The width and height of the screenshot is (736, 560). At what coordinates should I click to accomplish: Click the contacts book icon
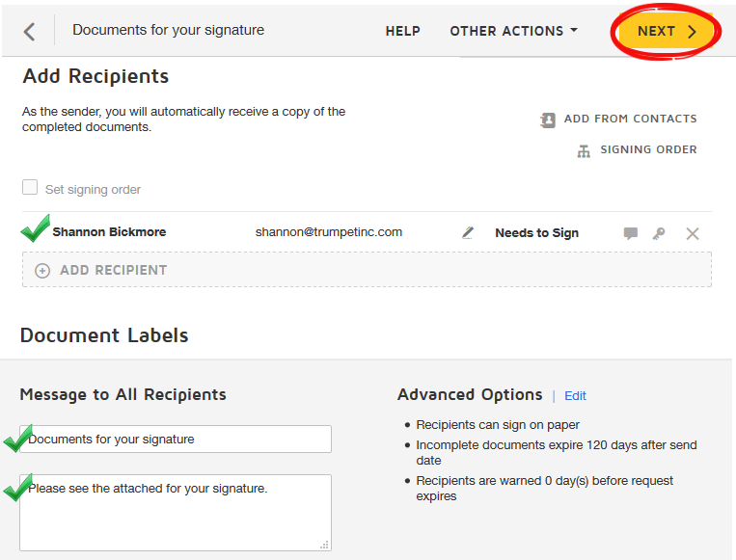click(547, 120)
